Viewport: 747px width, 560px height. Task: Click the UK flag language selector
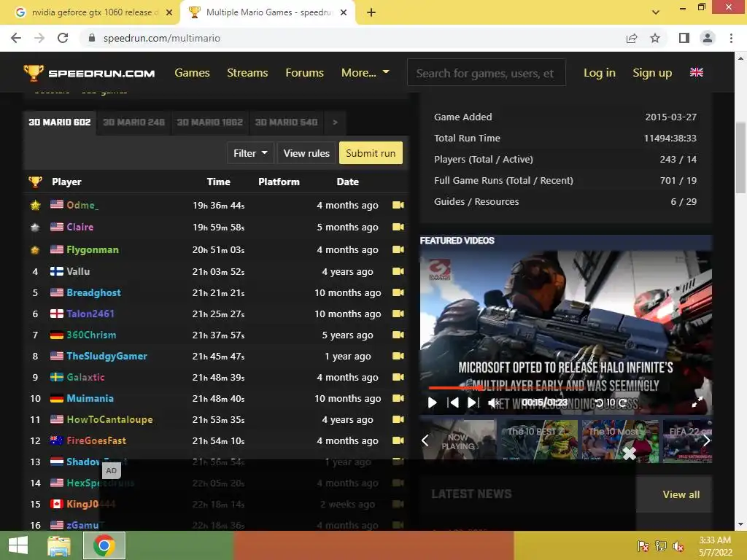697,72
